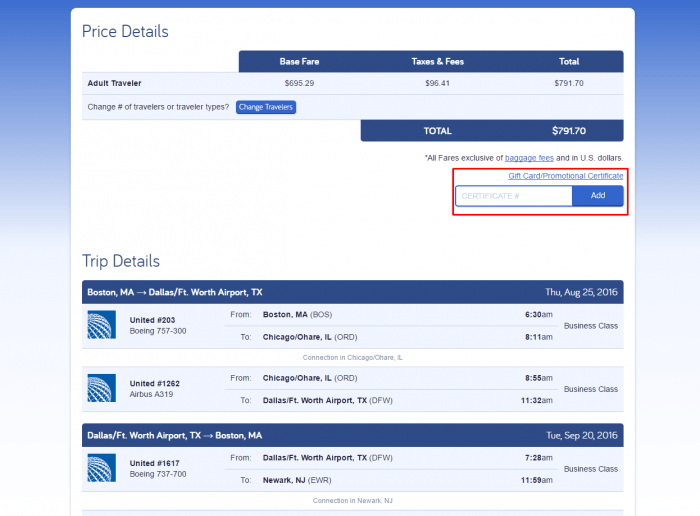Click the 11:59am arrival time
Screen dimensions: 700x516
[x=537, y=480]
